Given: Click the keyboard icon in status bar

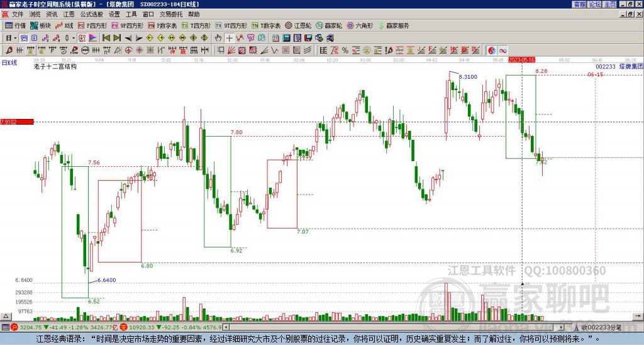Looking at the screenshot, I should pyautogui.click(x=5, y=327).
